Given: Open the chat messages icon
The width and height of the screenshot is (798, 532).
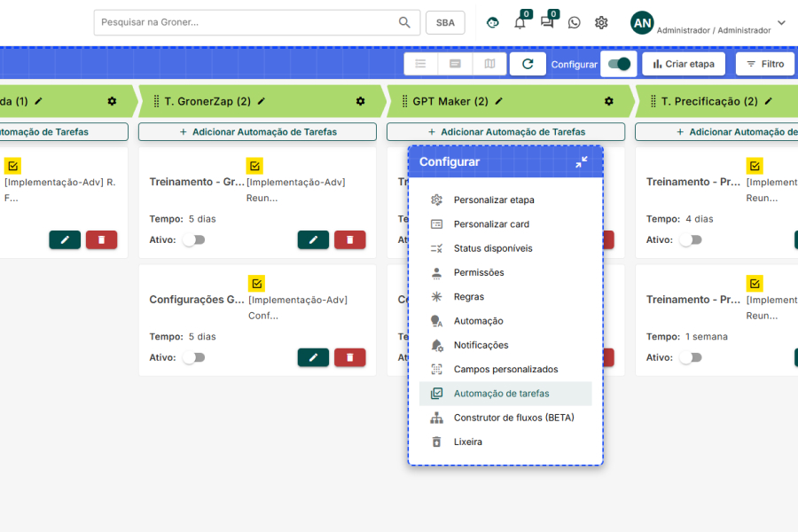Looking at the screenshot, I should 547,23.
